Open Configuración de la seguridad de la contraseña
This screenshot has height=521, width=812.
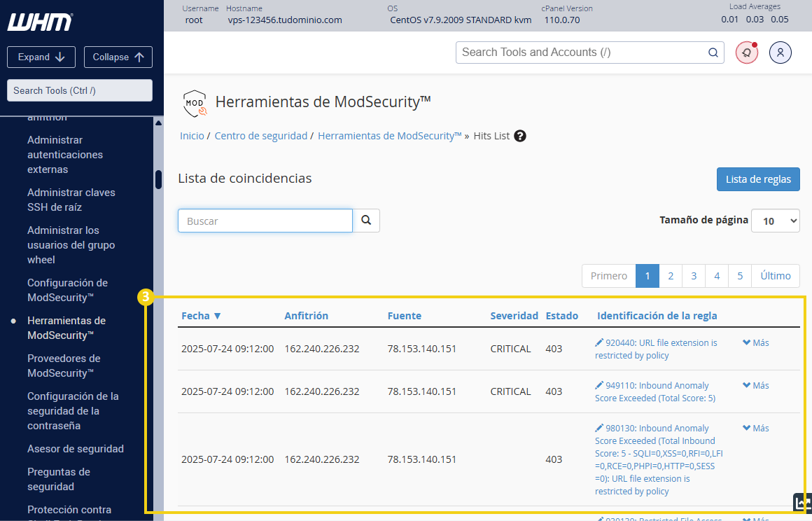click(x=73, y=410)
